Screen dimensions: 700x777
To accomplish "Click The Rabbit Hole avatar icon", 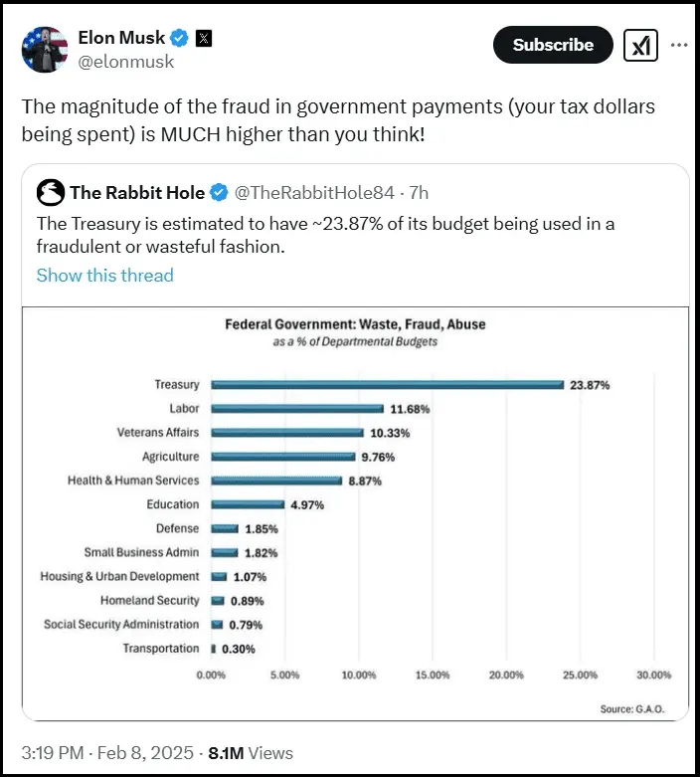I will coord(50,192).
